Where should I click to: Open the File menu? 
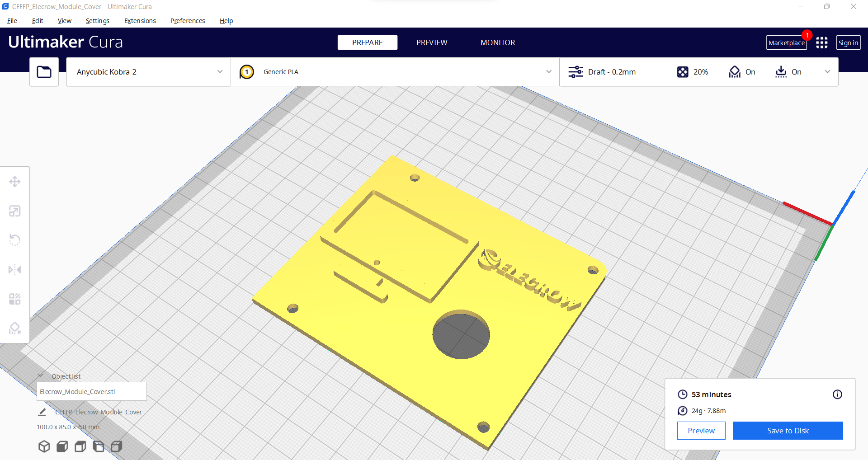(x=12, y=21)
